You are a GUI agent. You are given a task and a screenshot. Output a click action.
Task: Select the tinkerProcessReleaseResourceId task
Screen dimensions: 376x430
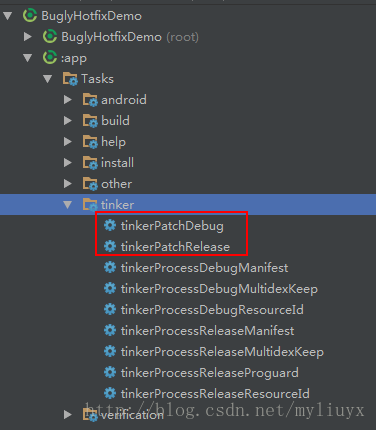(x=215, y=394)
